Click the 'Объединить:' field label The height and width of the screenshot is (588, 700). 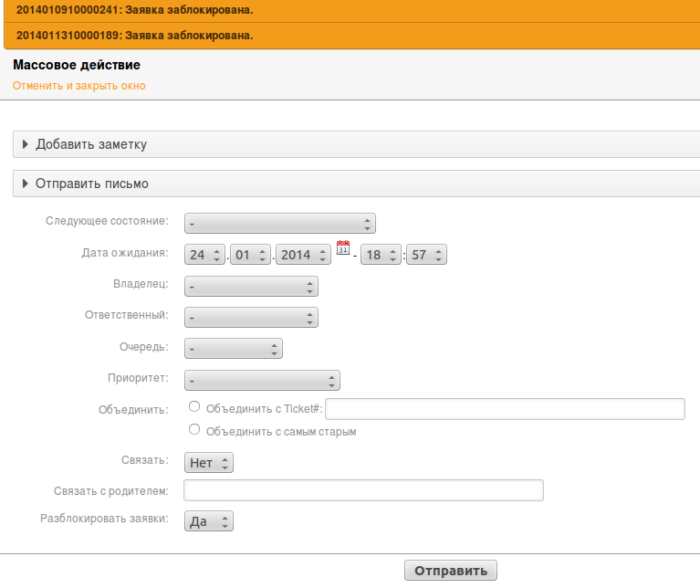(133, 410)
